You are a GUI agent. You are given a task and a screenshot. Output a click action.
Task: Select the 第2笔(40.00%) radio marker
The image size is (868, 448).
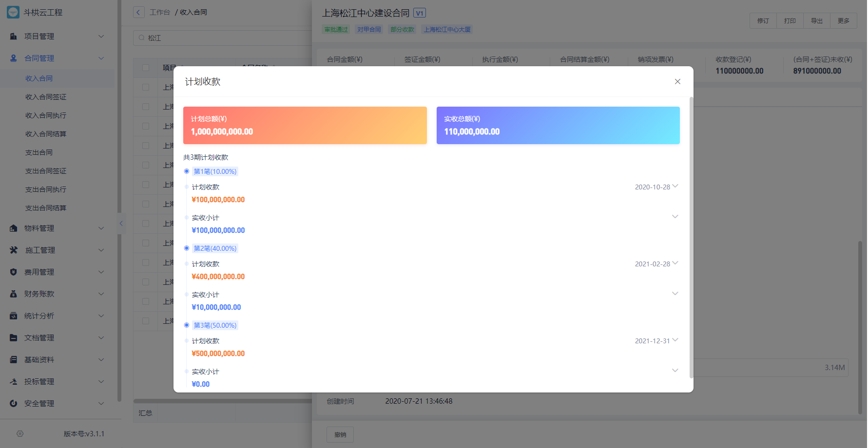pos(187,248)
